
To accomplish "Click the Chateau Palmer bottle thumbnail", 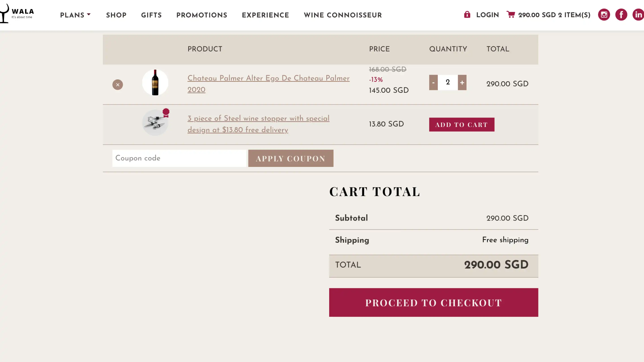I will (155, 82).
